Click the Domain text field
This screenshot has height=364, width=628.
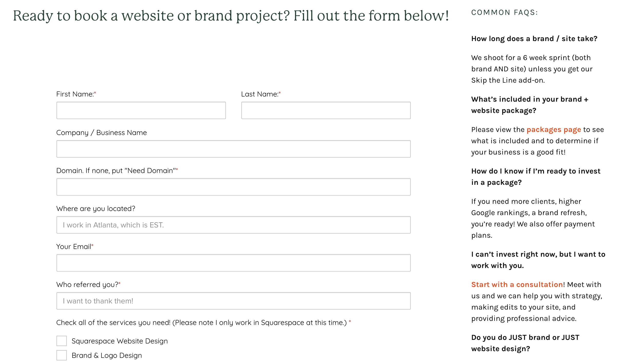click(233, 187)
